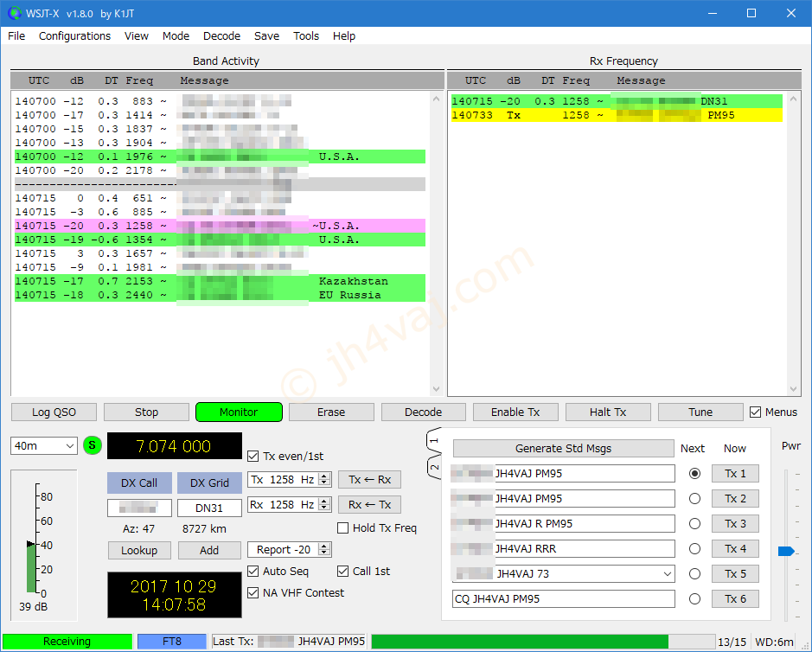This screenshot has width=812, height=652.
Task: Click the Tx 5 button
Action: coord(735,574)
